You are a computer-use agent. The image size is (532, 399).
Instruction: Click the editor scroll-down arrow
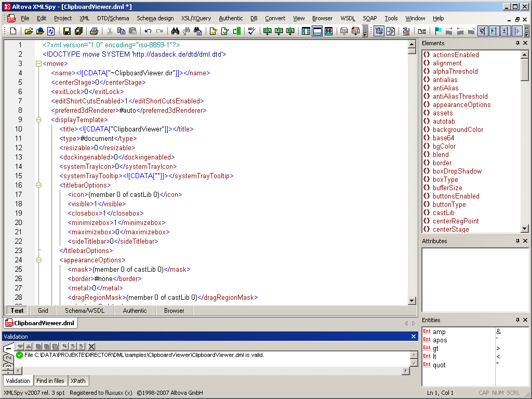point(412,301)
